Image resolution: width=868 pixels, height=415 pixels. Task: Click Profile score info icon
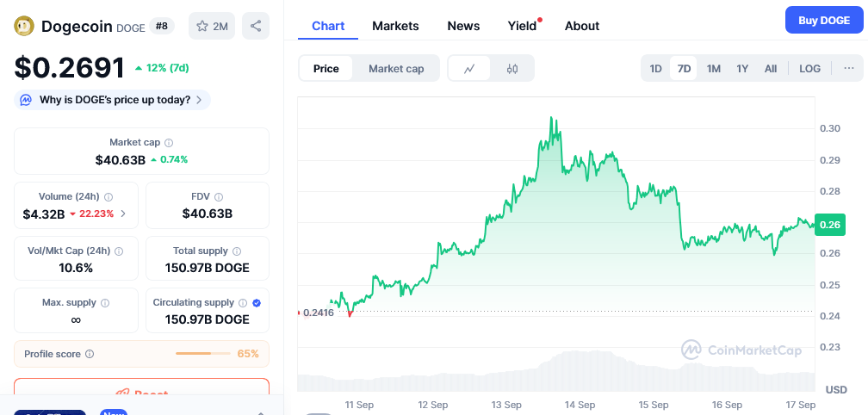pyautogui.click(x=90, y=354)
